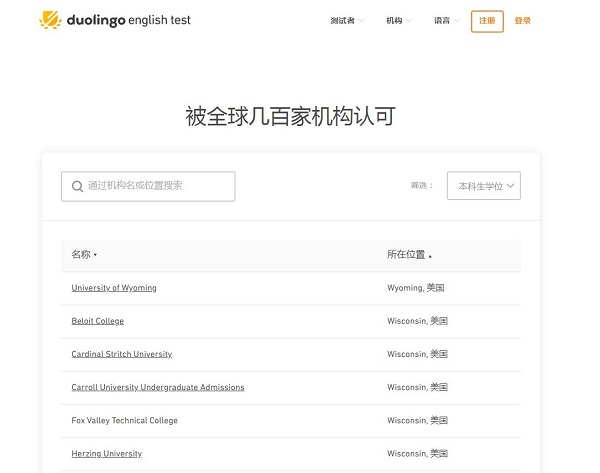Open Cardinal Stritch University link
Screen dimensions: 600x473
coord(122,354)
